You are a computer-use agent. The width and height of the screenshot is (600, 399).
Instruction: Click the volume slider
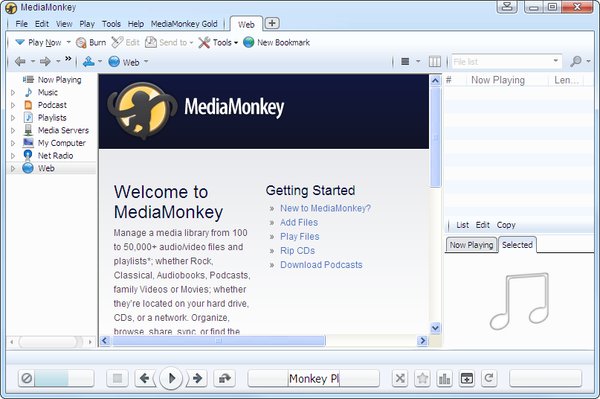[x=64, y=378]
